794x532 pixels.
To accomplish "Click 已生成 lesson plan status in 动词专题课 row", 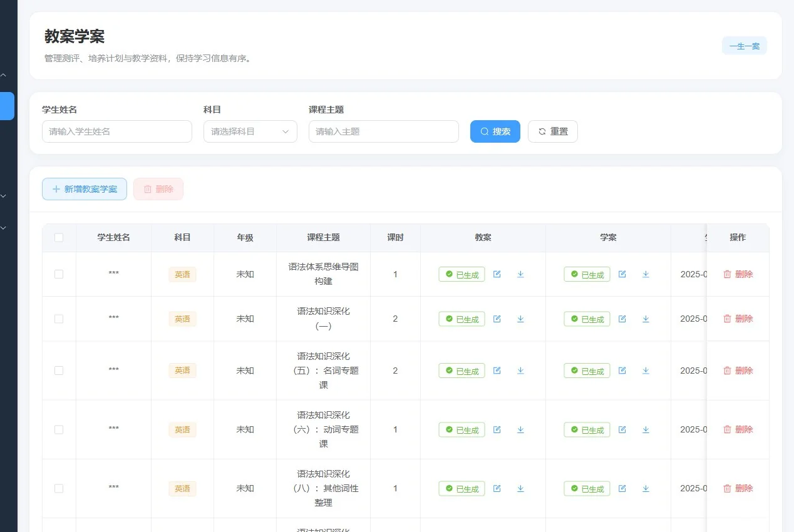I will point(461,429).
